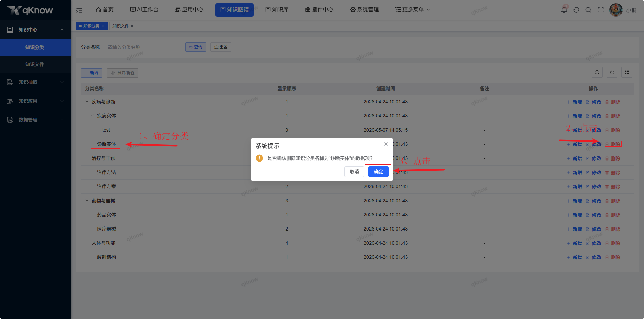Collapse the 药物与器械 tree row
Screen dimensions: 644x319
click(x=87, y=201)
